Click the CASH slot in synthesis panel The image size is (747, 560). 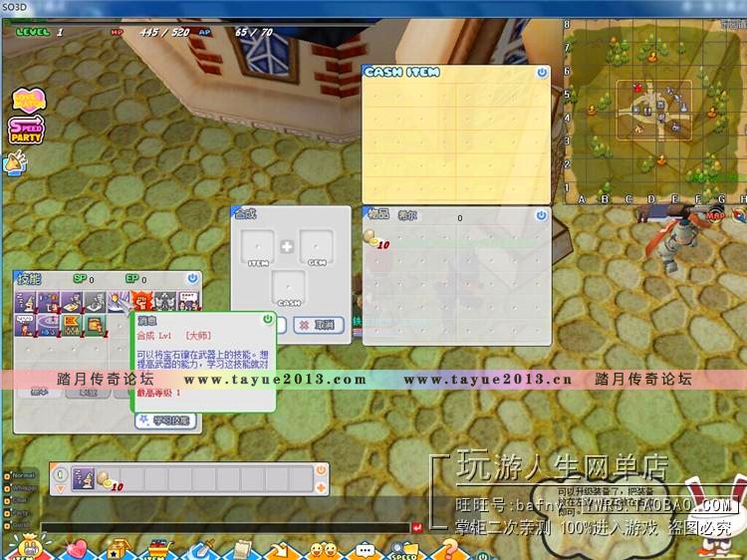(289, 288)
